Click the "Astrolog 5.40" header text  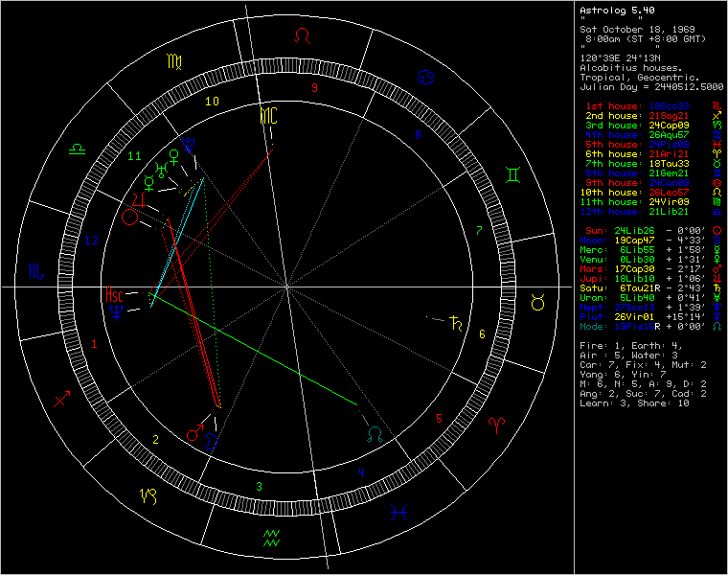[x=615, y=11]
